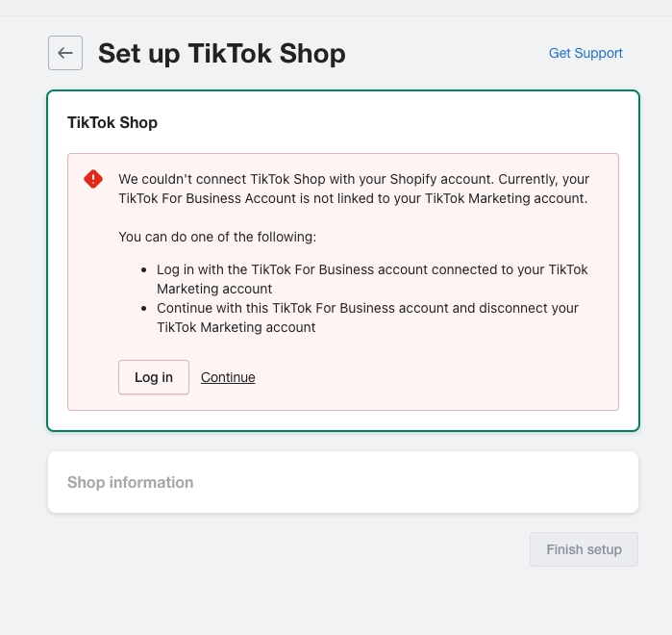This screenshot has width=672, height=635.
Task: Click the Finish setup button
Action: [x=584, y=549]
